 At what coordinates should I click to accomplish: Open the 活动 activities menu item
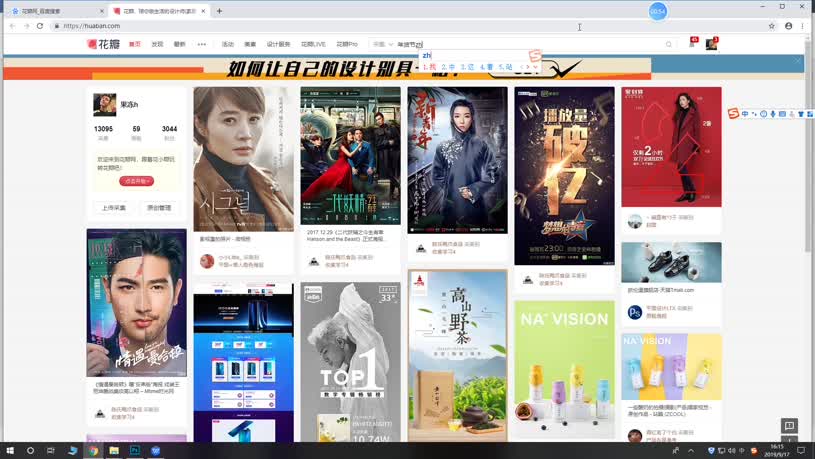(228, 44)
